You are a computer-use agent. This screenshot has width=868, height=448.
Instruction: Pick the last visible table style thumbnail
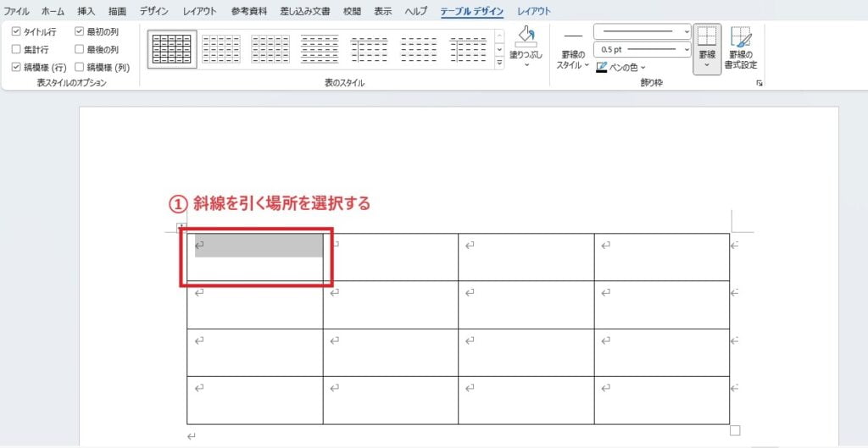[468, 49]
